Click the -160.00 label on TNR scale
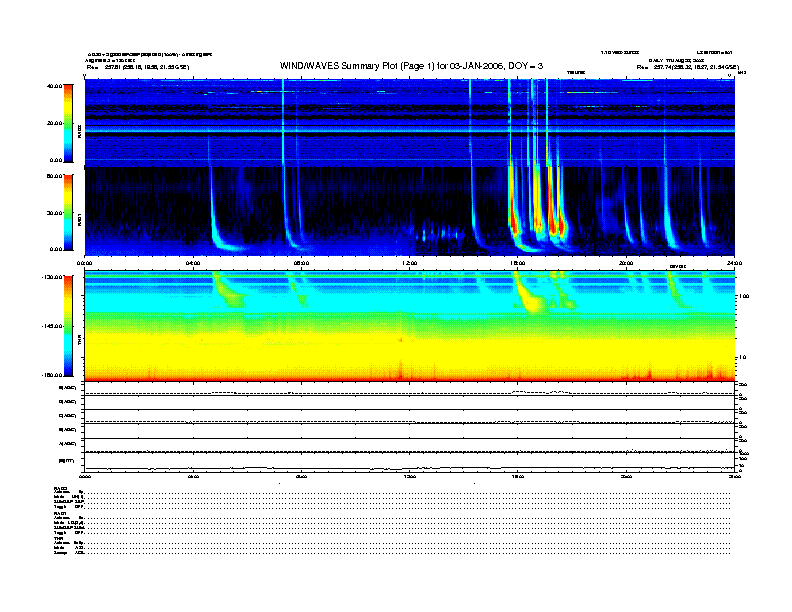792x612 pixels. pos(52,375)
